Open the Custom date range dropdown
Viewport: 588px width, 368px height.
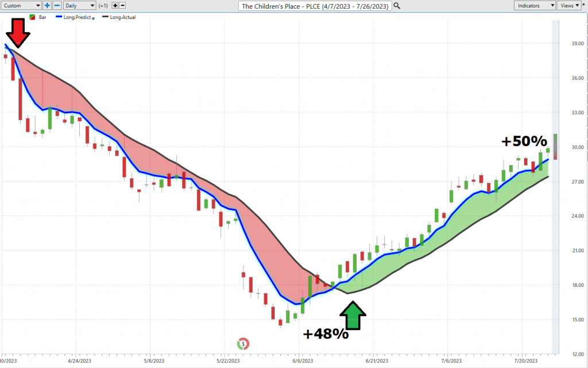click(21, 6)
